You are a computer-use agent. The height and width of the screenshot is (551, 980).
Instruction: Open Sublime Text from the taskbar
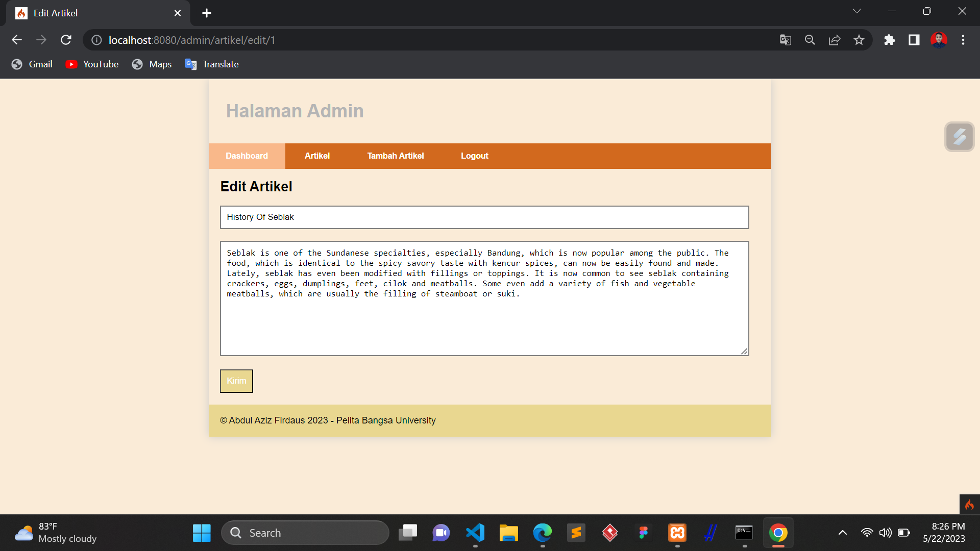576,533
